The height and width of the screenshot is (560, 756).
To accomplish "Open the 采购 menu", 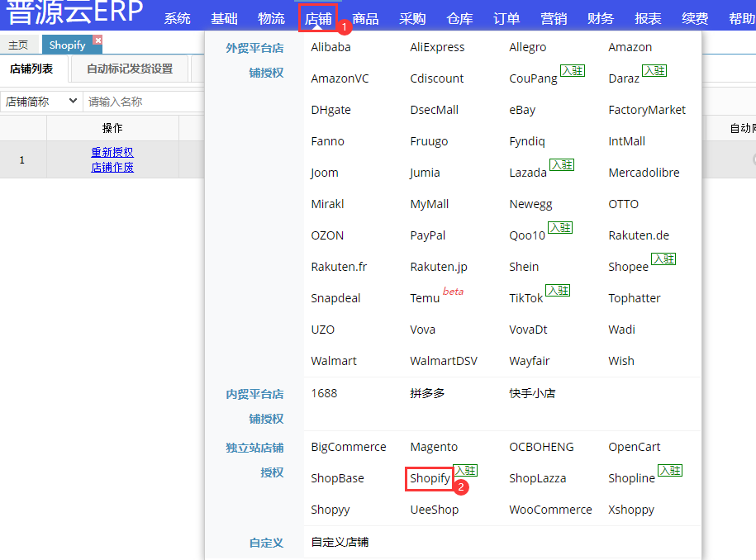I will click(413, 18).
